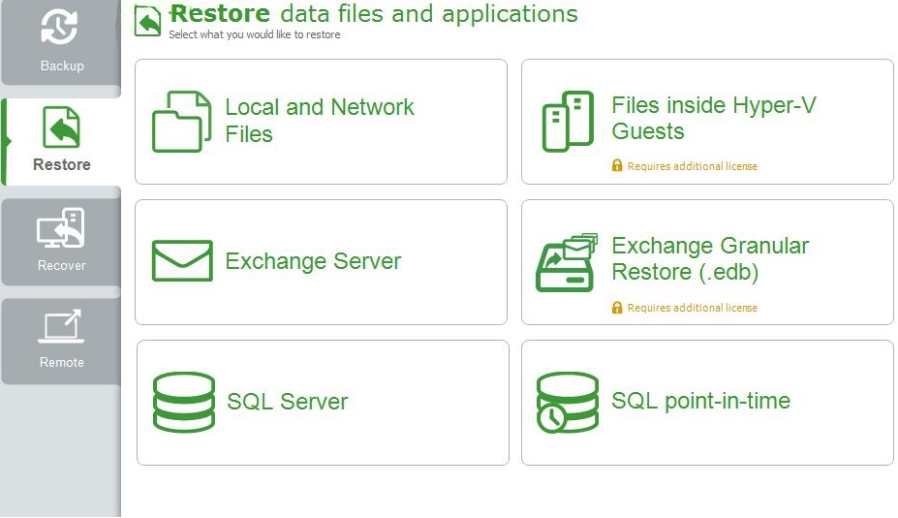Click the Restore header icon beside title
The width and height of the screenshot is (898, 518).
[147, 21]
